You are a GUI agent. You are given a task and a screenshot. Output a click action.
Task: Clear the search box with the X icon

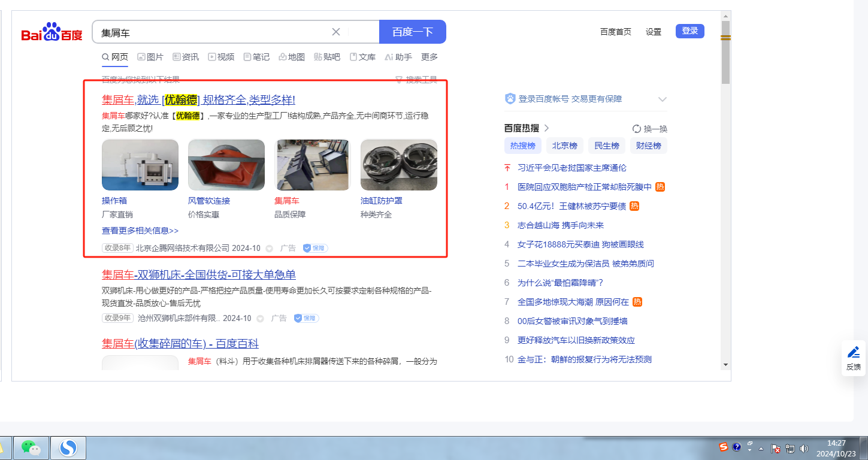(x=336, y=32)
